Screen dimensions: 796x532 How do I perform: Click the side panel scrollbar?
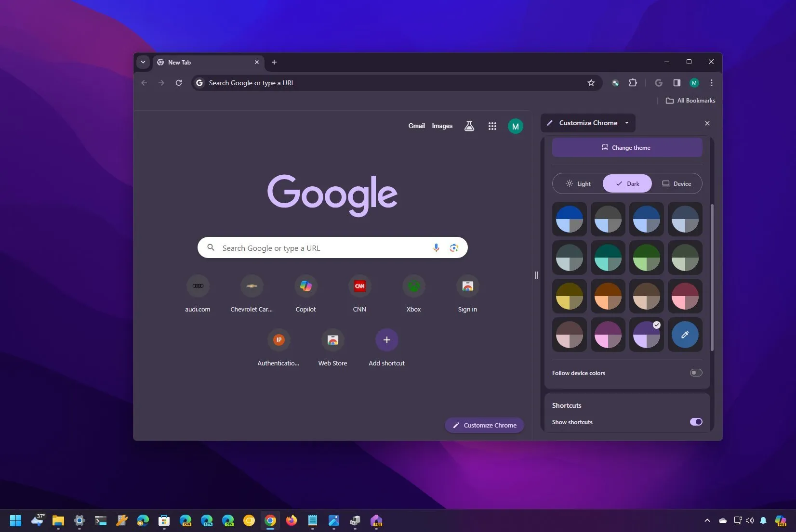point(712,277)
